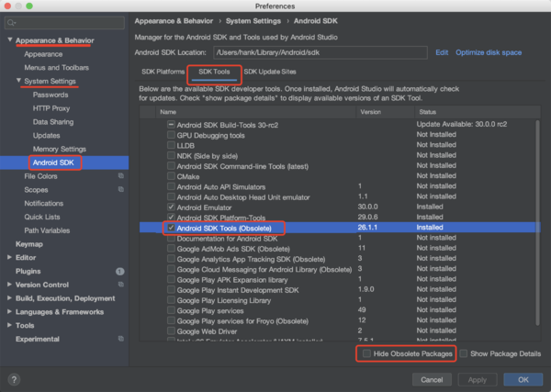This screenshot has width=551, height=392.
Task: Expand Build, Execution, Deployment arrow
Action: (9, 297)
